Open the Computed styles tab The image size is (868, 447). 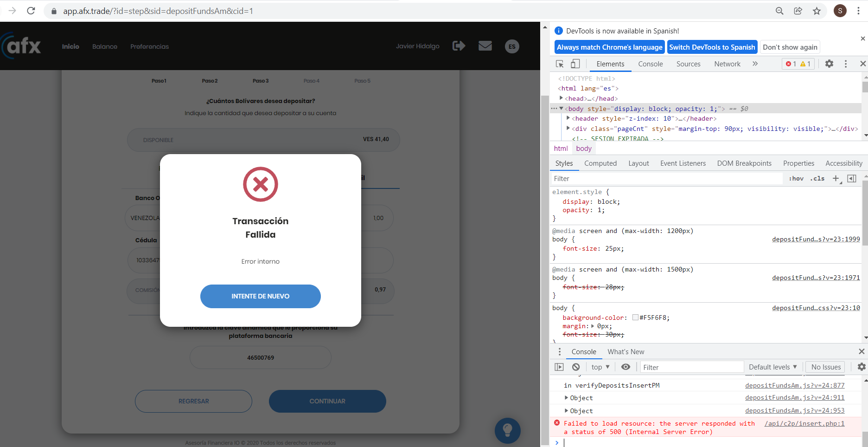[600, 163]
